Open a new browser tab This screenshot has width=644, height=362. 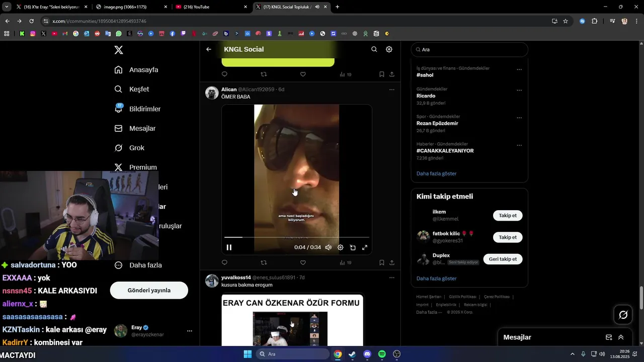(x=337, y=7)
